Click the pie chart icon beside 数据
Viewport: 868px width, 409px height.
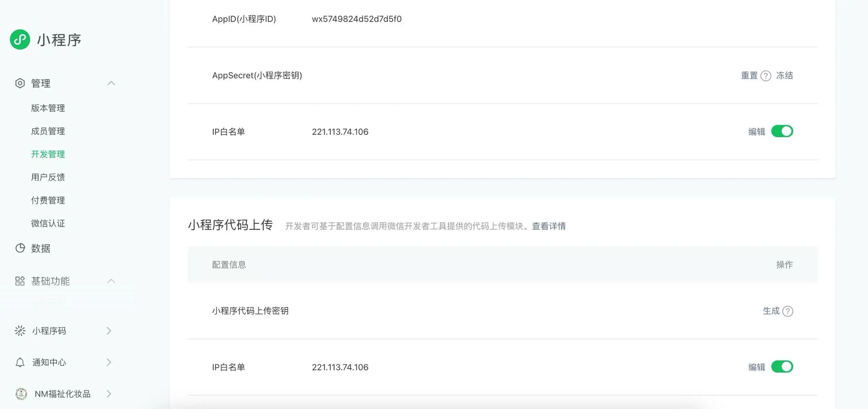pyautogui.click(x=20, y=248)
